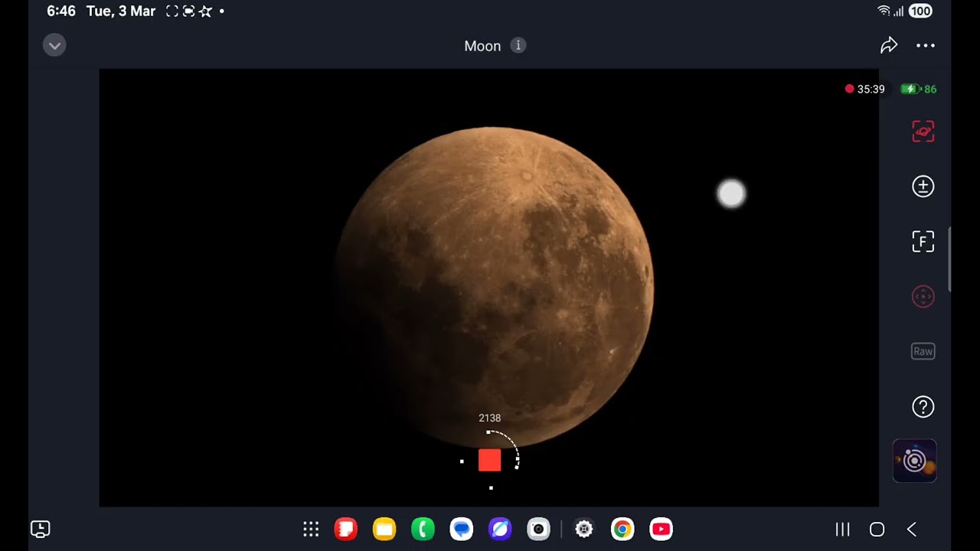Launch Google Chrome from taskbar

(x=622, y=529)
